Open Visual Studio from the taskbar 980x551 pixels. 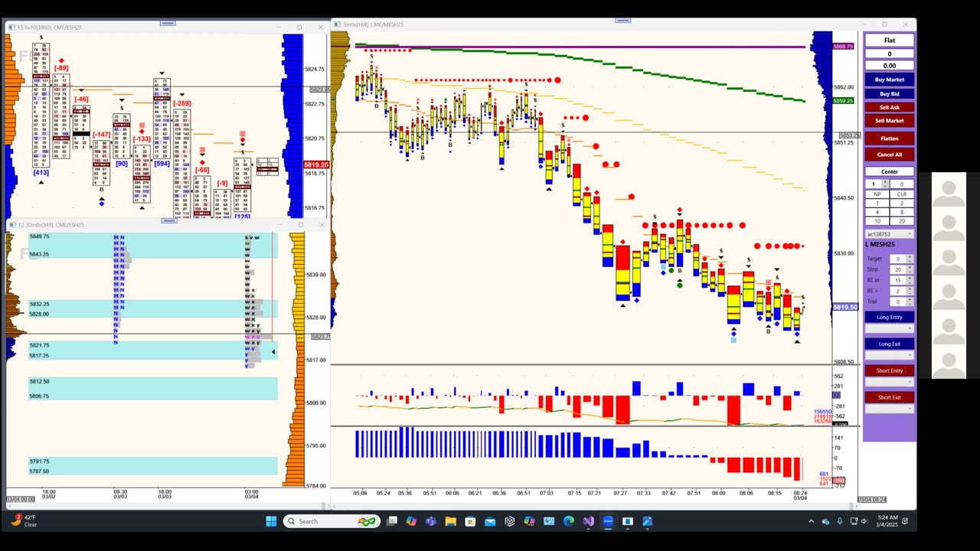tap(588, 521)
